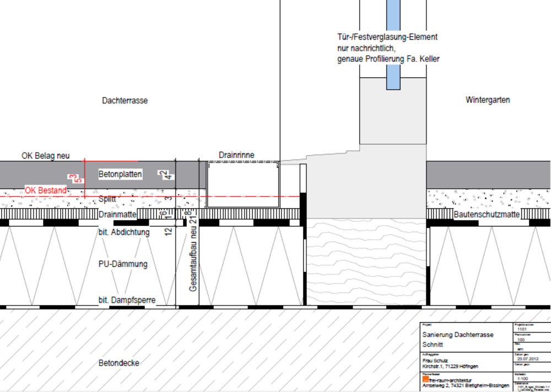
Task: Select the 'PU-Dämmung' text
Action: pos(123,264)
